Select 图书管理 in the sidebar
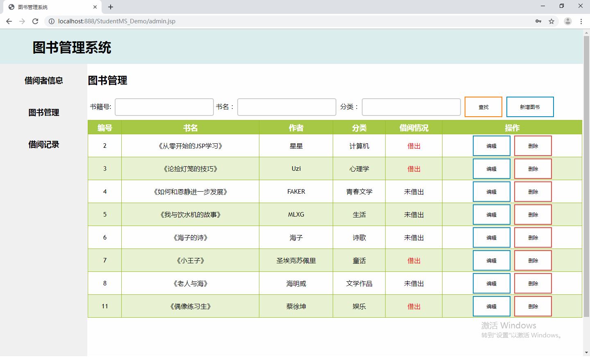The height and width of the screenshot is (364, 590). point(43,113)
